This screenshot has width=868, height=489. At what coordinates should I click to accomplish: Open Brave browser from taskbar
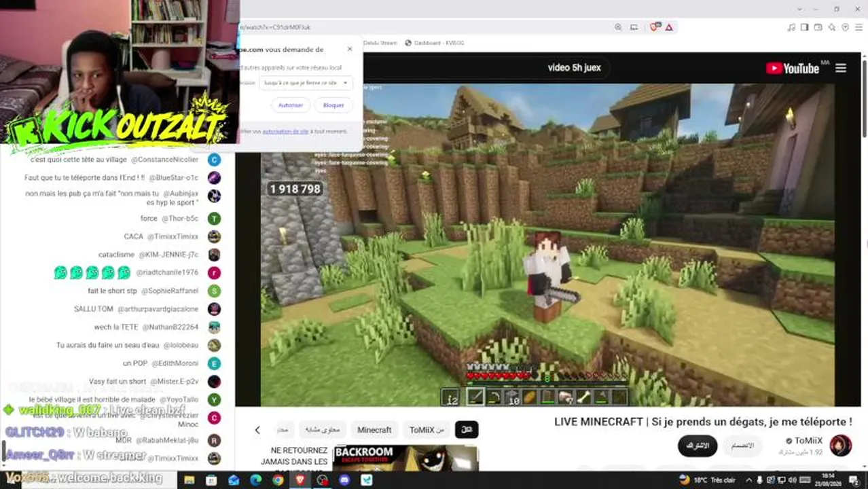click(x=300, y=480)
